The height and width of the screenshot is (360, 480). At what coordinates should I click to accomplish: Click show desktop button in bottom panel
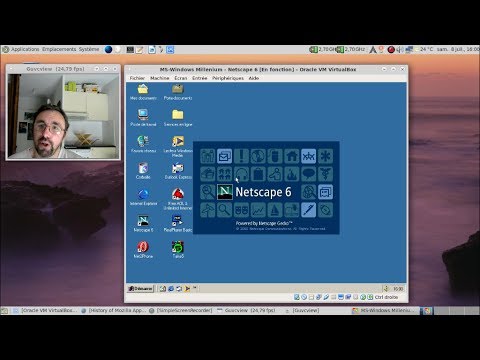coord(4,311)
